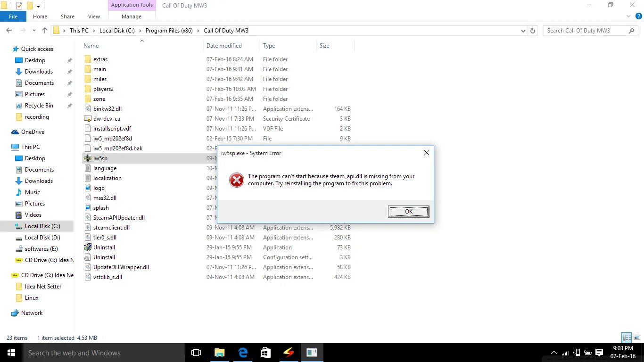Select the iw5sp application icon
This screenshot has height=362, width=644.
88,158
